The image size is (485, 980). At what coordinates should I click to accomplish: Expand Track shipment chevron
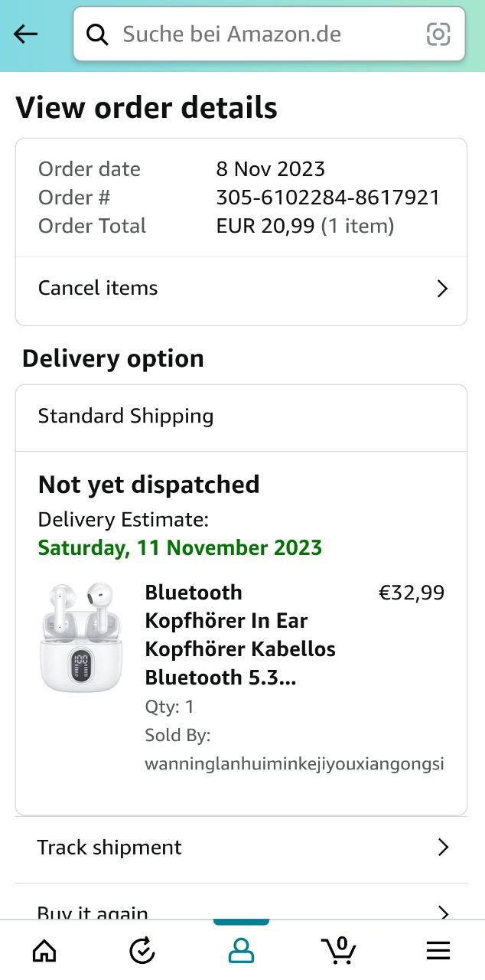coord(441,848)
